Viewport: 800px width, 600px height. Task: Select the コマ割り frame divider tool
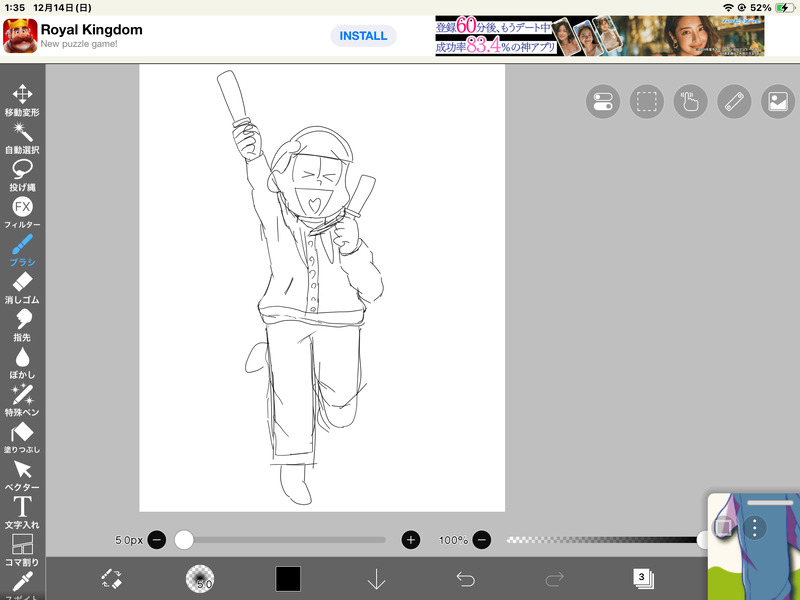pyautogui.click(x=22, y=550)
